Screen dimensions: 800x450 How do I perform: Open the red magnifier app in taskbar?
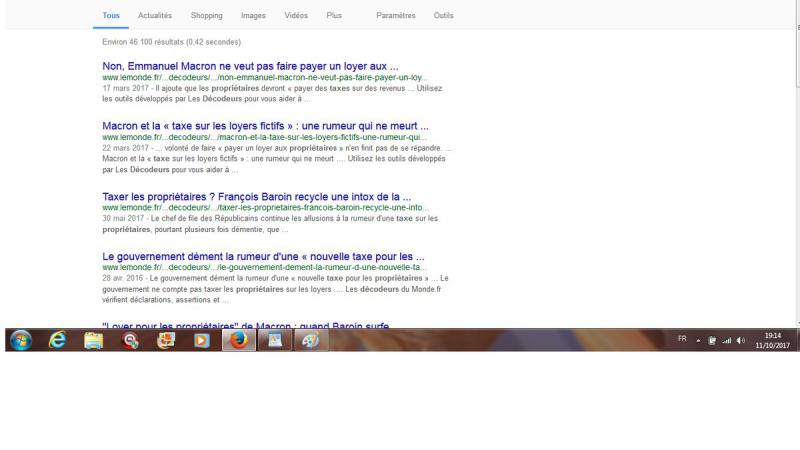pos(130,340)
